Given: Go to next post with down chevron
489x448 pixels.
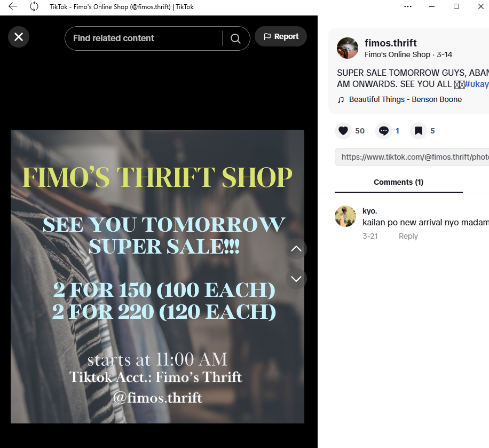Looking at the screenshot, I should click(296, 279).
